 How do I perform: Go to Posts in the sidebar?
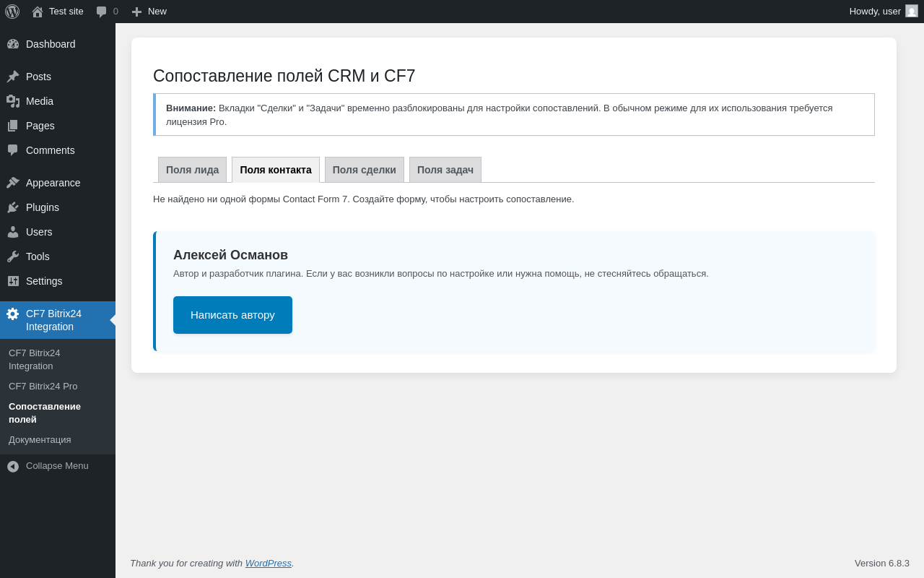[x=58, y=77]
